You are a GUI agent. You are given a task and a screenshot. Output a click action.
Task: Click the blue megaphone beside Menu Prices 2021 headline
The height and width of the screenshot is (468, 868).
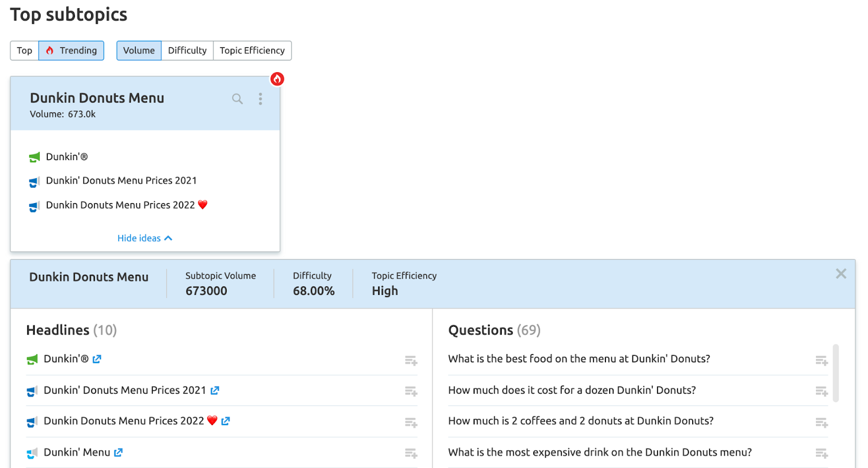pyautogui.click(x=33, y=391)
